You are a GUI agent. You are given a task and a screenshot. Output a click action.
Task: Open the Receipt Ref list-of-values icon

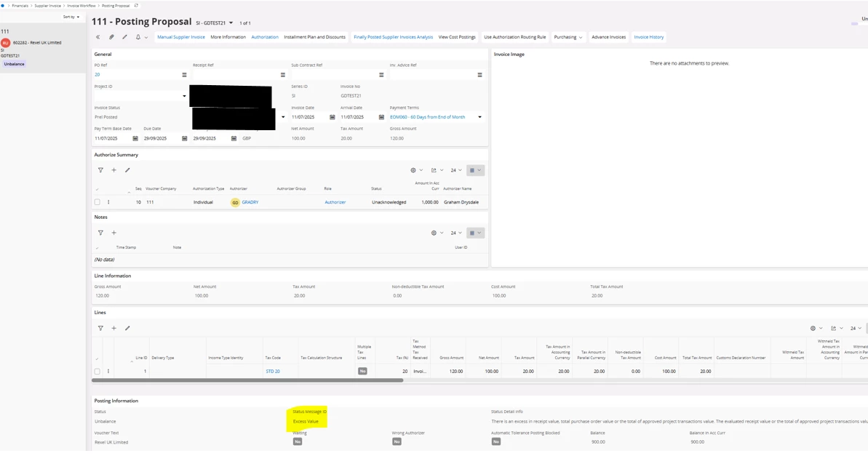click(283, 75)
